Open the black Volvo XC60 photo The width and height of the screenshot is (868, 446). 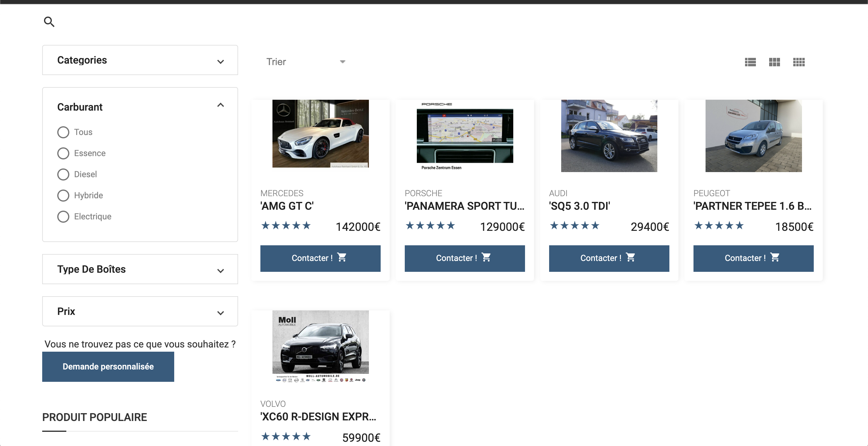(320, 347)
